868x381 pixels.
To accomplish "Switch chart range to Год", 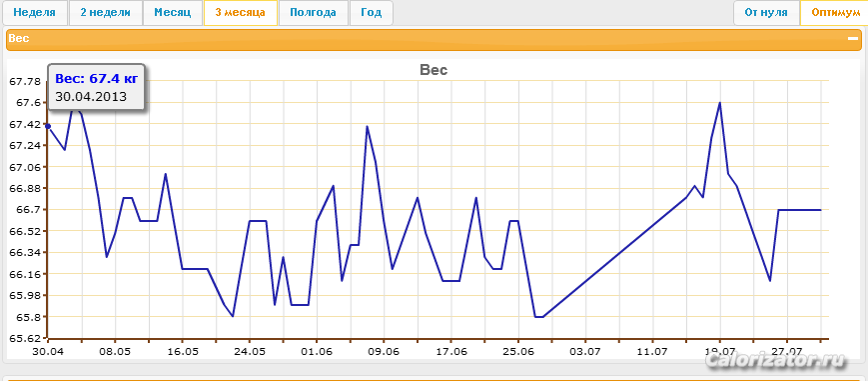I will tap(371, 13).
